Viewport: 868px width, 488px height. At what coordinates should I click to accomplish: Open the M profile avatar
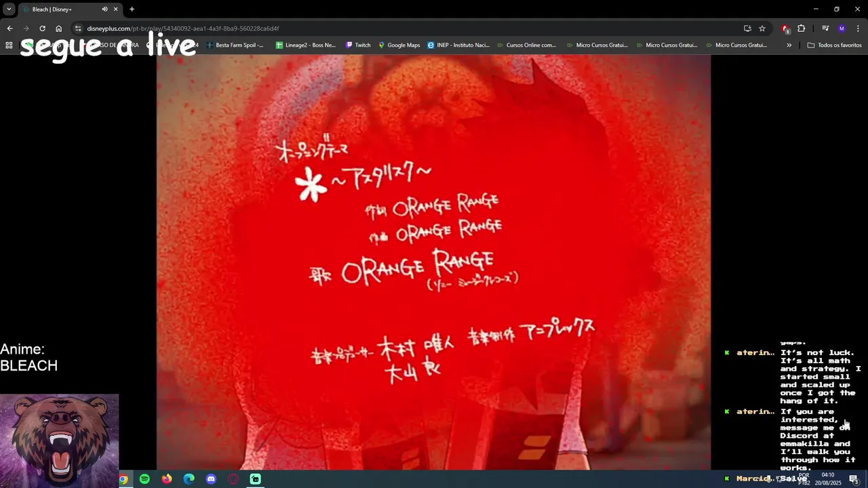click(842, 28)
